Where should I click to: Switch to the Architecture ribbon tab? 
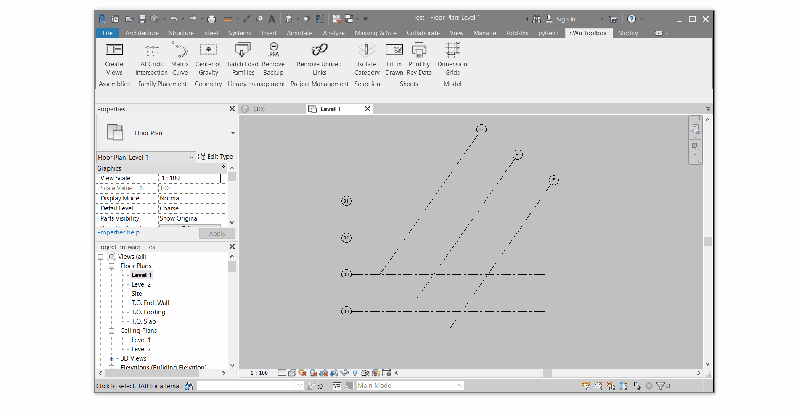(x=142, y=33)
